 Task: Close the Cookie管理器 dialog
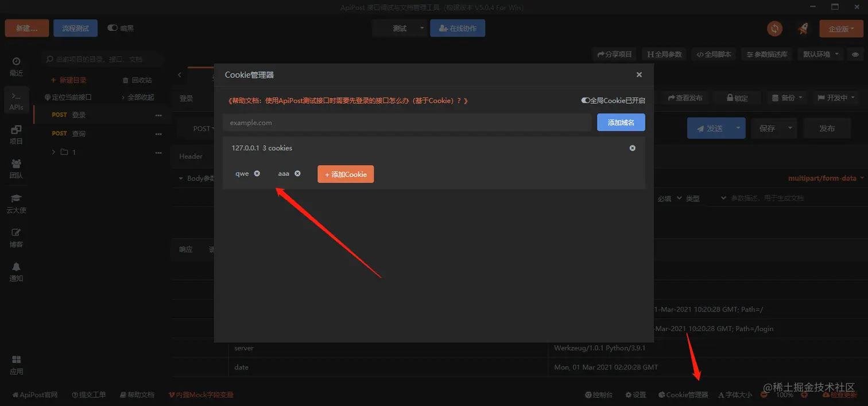[x=639, y=75]
